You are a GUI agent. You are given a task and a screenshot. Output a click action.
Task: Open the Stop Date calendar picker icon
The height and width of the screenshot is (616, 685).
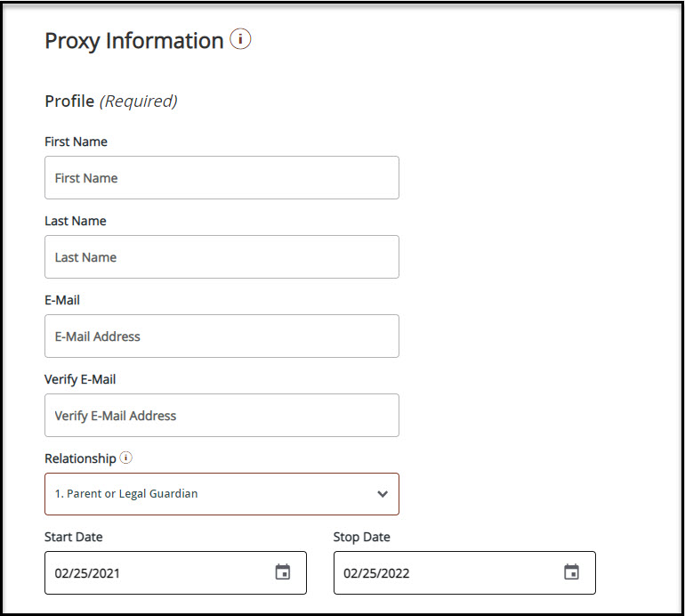[x=571, y=572]
